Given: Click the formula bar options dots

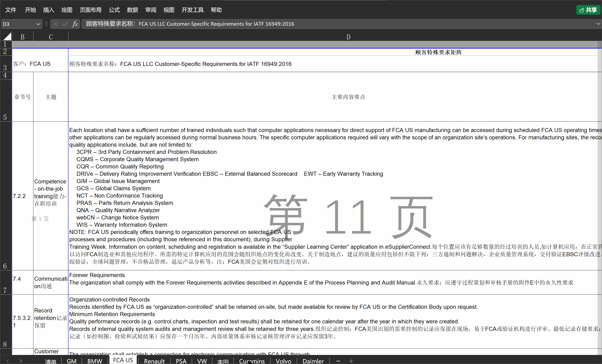Looking at the screenshot, I should (x=46, y=24).
